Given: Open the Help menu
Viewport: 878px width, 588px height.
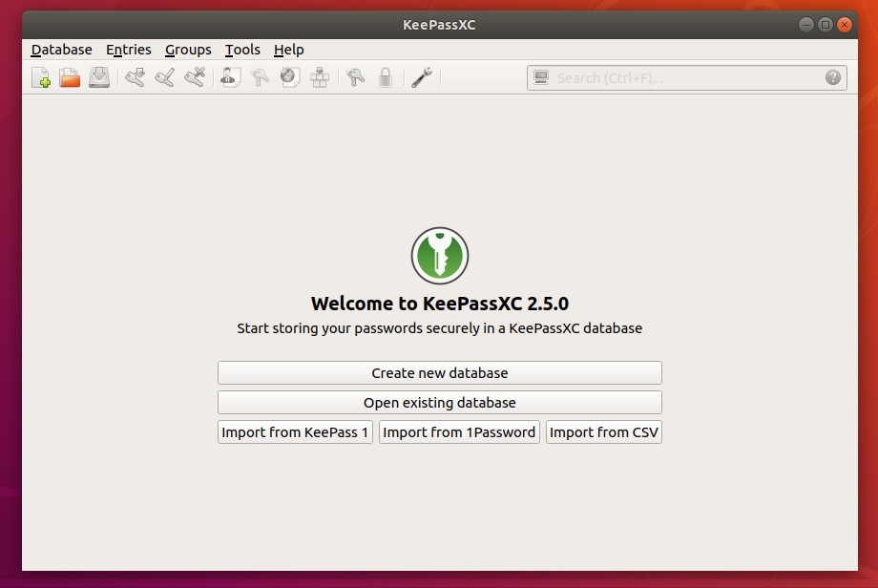Looking at the screenshot, I should click(289, 50).
